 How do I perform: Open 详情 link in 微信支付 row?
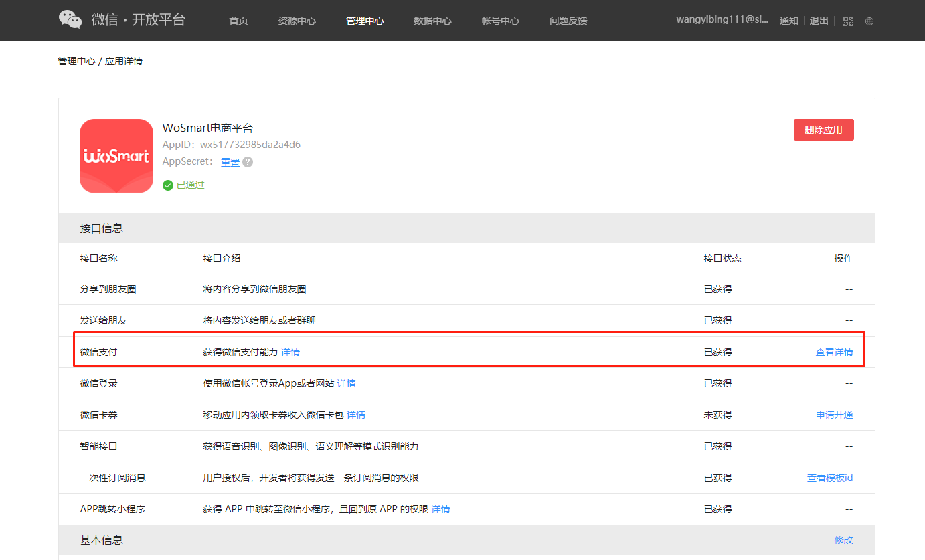point(290,352)
